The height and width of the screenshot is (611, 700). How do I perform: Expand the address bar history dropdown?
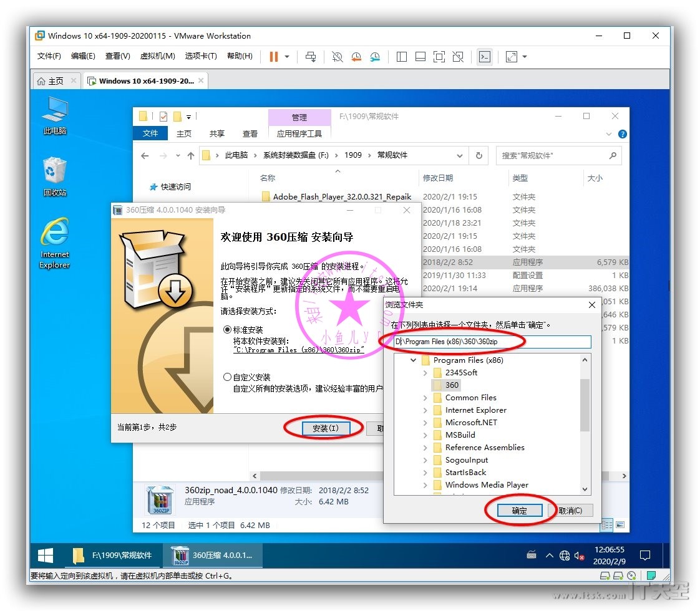pyautogui.click(x=459, y=156)
